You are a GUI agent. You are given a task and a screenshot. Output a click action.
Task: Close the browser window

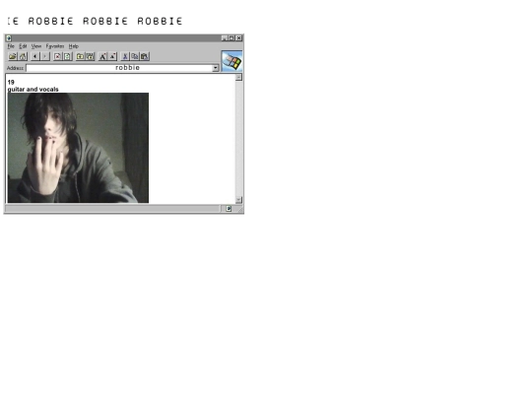(238, 38)
